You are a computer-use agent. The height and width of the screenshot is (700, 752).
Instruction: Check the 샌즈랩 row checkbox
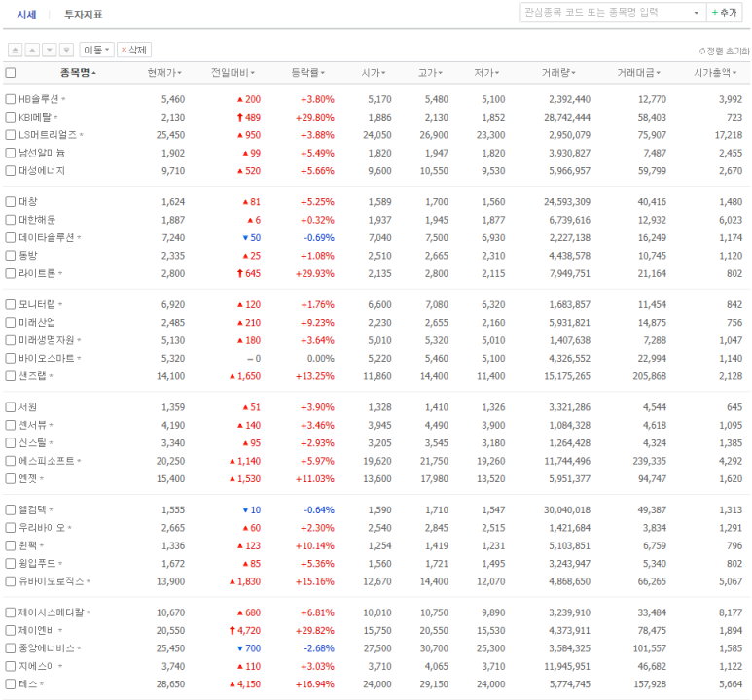click(10, 376)
